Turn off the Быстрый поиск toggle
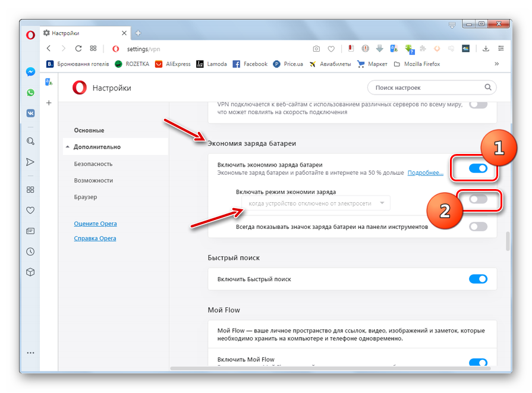The width and height of the screenshot is (532, 393). click(x=477, y=279)
